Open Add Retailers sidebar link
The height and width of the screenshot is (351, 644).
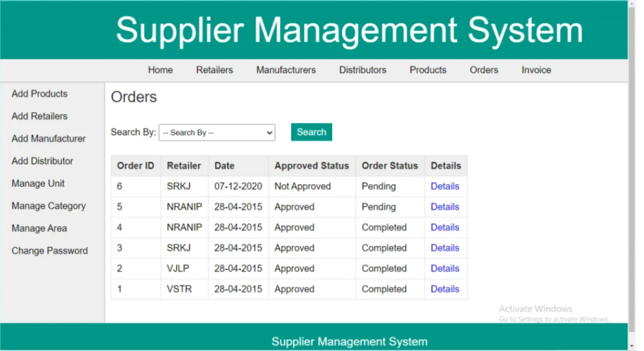pyautogui.click(x=40, y=116)
